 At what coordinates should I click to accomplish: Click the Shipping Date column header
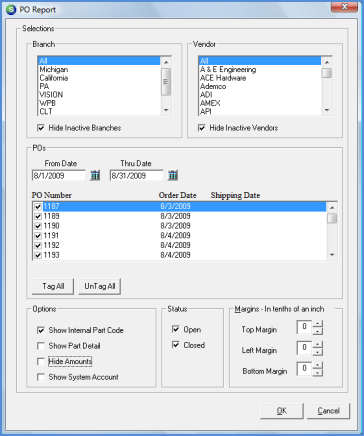pos(235,196)
